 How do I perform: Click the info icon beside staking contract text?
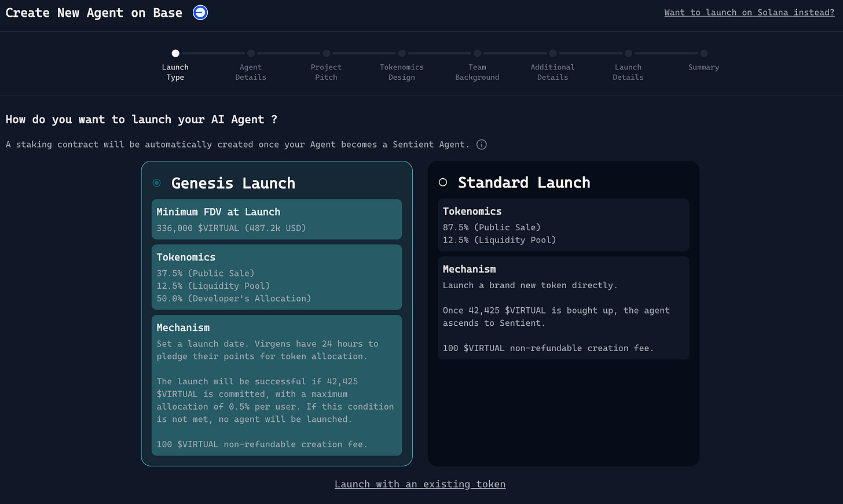click(x=481, y=145)
